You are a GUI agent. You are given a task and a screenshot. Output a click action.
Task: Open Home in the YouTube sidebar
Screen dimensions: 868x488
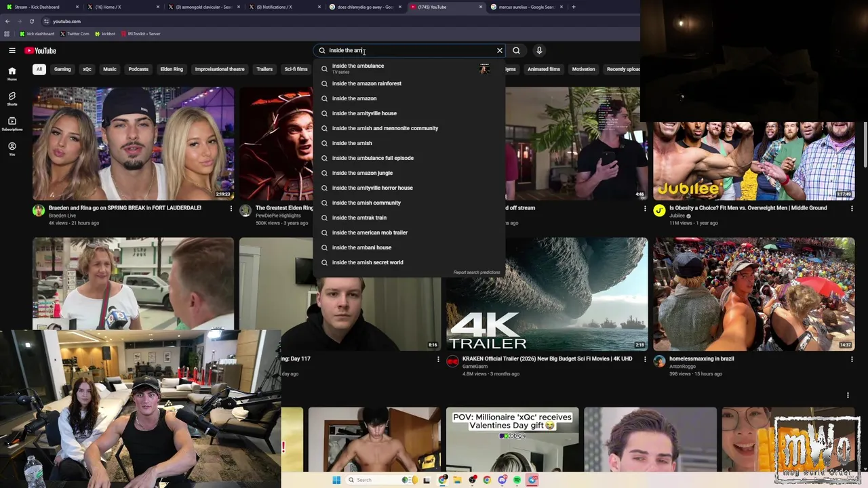point(12,73)
